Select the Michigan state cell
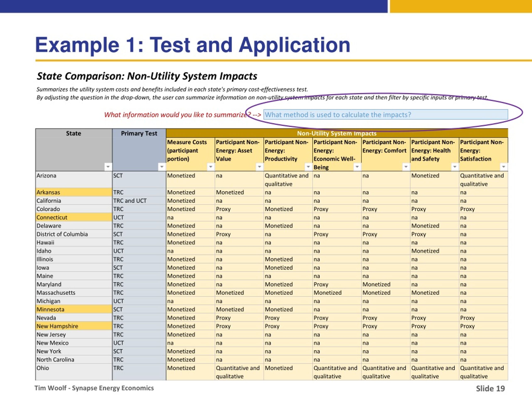 (x=74, y=301)
